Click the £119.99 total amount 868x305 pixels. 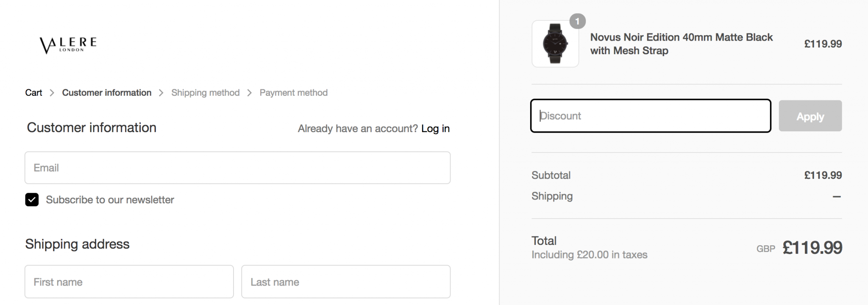click(x=812, y=248)
